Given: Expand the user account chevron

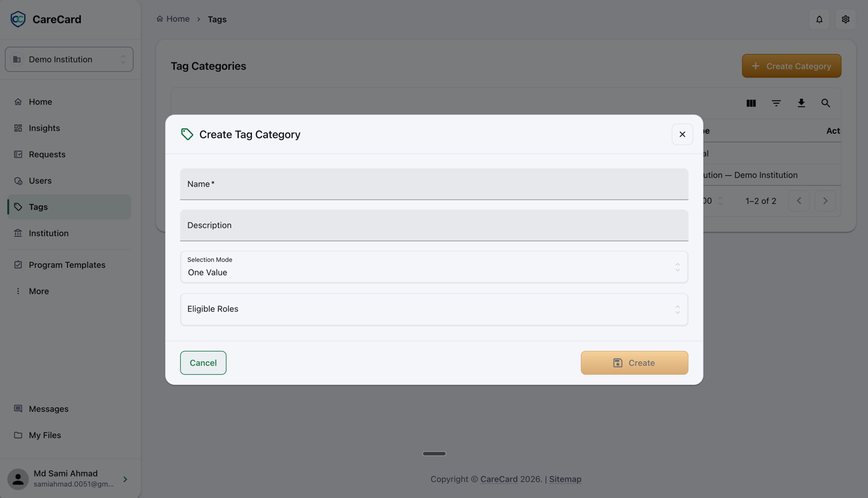Looking at the screenshot, I should 125,479.
